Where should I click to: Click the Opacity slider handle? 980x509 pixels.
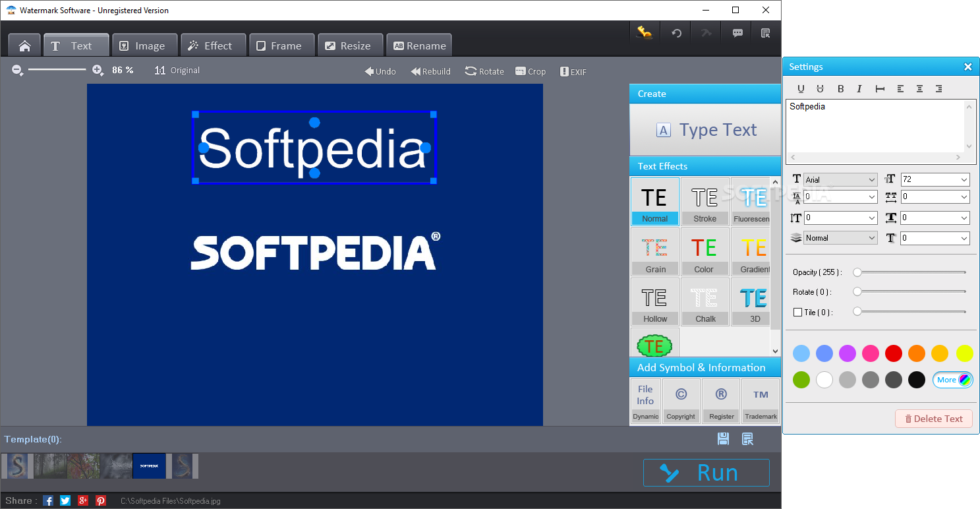857,272
